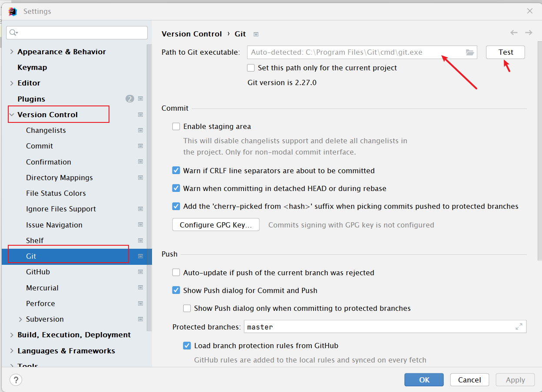This screenshot has width=542, height=392.
Task: Click the project settings icon beside Mercurial
Action: coord(141,287)
